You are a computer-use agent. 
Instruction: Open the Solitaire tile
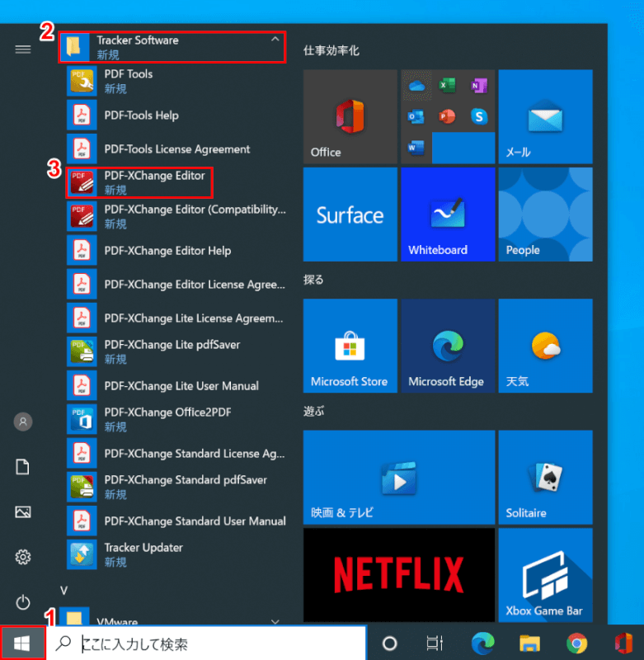[546, 477]
